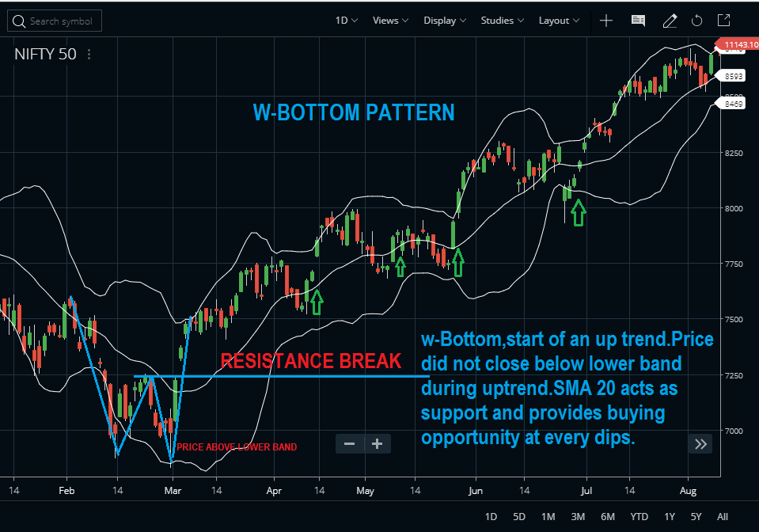759x532 pixels.
Task: Click the Feb date axis label
Action: 66,490
